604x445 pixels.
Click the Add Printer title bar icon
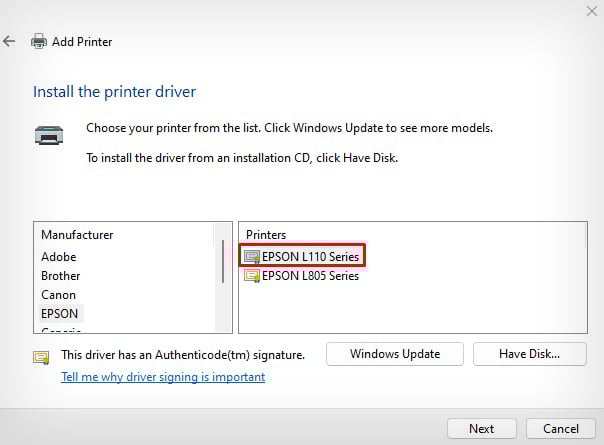click(x=39, y=42)
